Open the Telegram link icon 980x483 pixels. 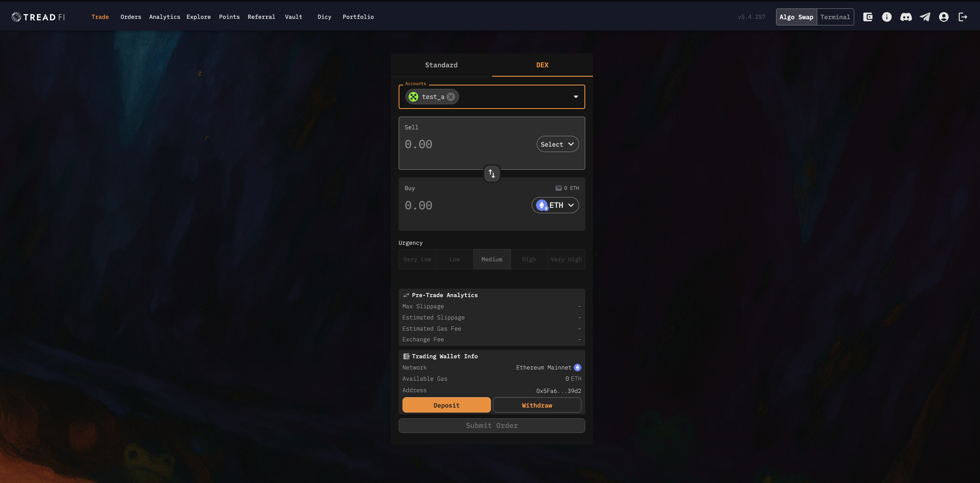(925, 17)
